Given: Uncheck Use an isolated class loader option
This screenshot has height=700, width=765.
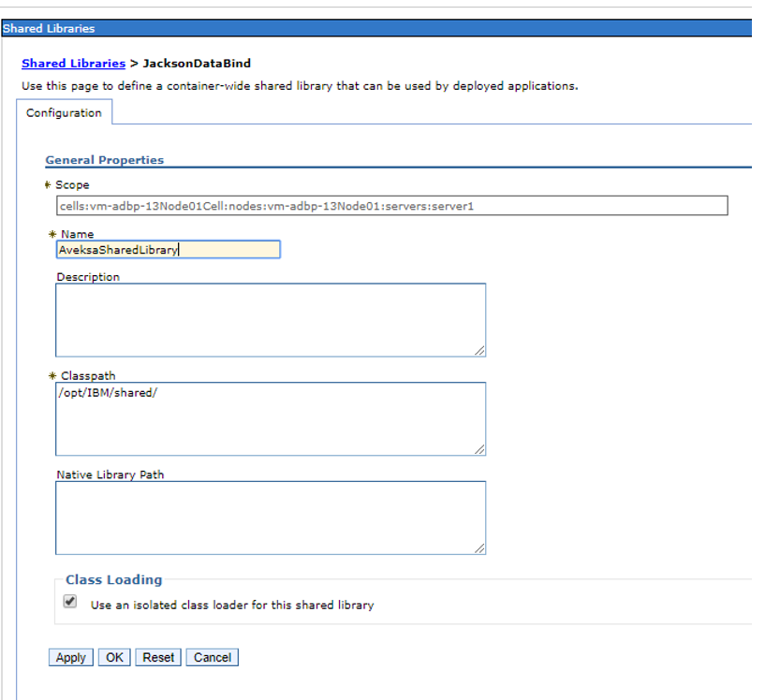Looking at the screenshot, I should [70, 602].
